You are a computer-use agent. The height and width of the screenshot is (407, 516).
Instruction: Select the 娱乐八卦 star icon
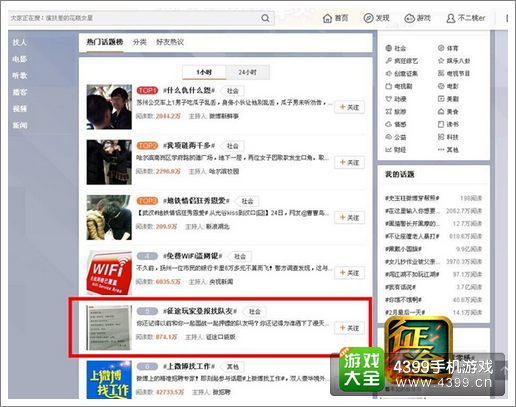click(441, 61)
